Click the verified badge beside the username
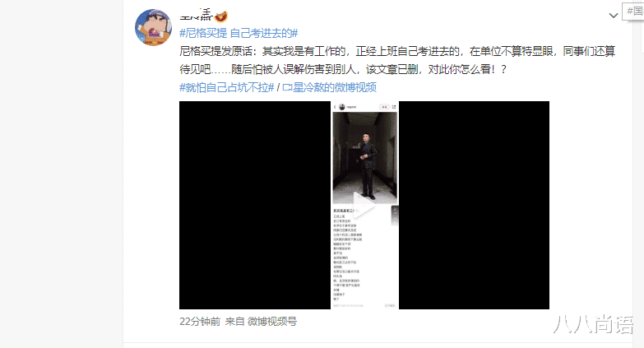 pyautogui.click(x=221, y=16)
